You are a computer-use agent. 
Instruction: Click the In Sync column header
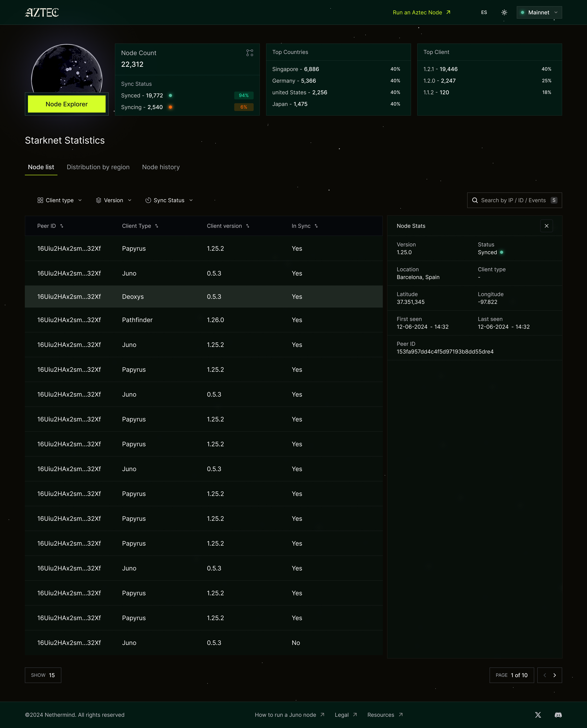305,226
